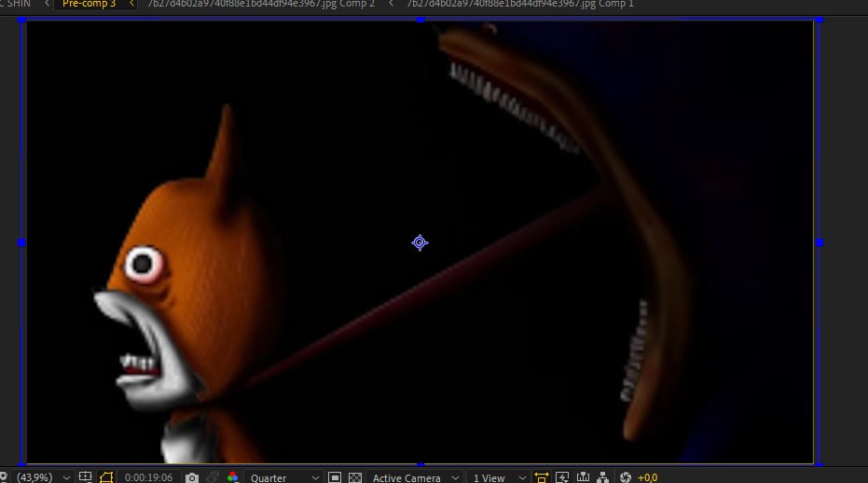Click the arrow before the Comp 1 breadcrumb

(x=391, y=4)
